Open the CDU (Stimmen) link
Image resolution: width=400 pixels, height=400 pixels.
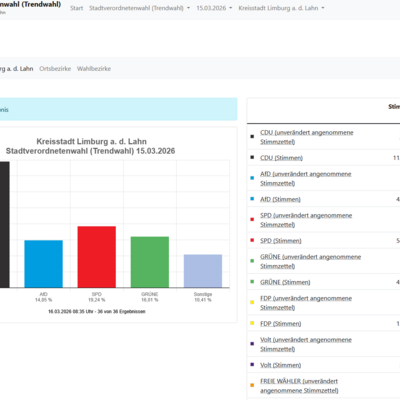point(281,158)
